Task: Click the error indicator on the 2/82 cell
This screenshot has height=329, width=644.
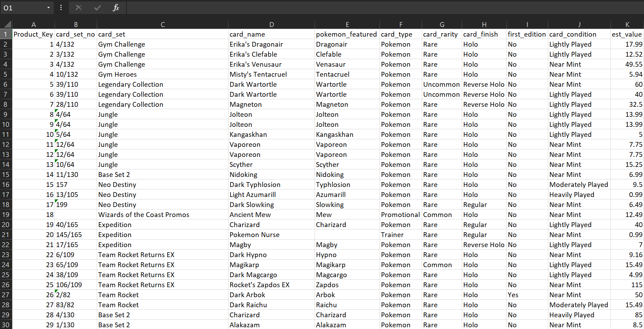Action: point(56,292)
